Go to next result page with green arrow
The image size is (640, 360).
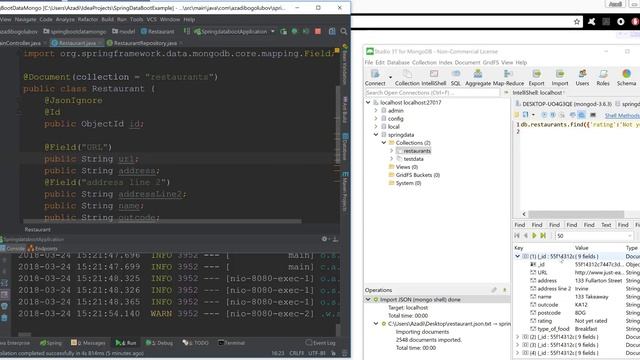(534, 236)
